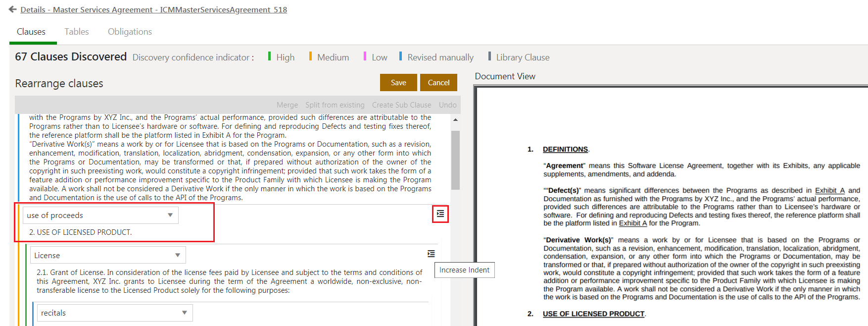The image size is (868, 326).
Task: Click the orange Medium confidence indicator
Action: point(329,57)
